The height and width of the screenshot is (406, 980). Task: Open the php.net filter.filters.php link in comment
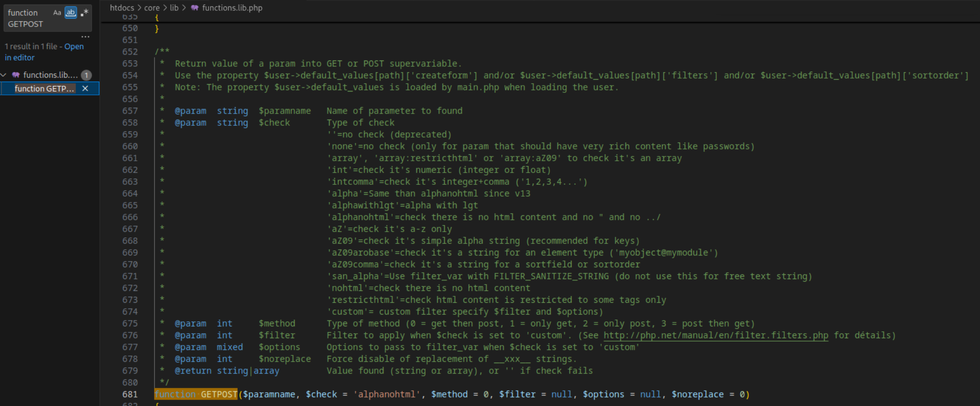coord(716,335)
